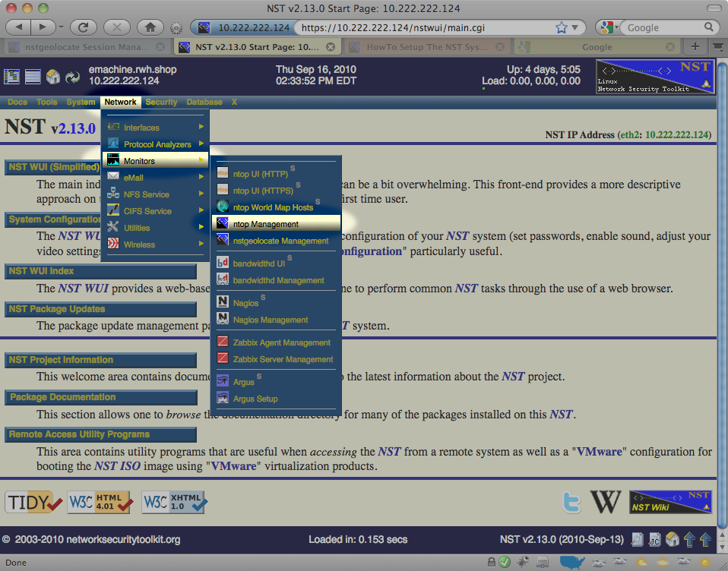The width and height of the screenshot is (728, 571).
Task: Expand the Monitors submenu
Action: click(155, 161)
